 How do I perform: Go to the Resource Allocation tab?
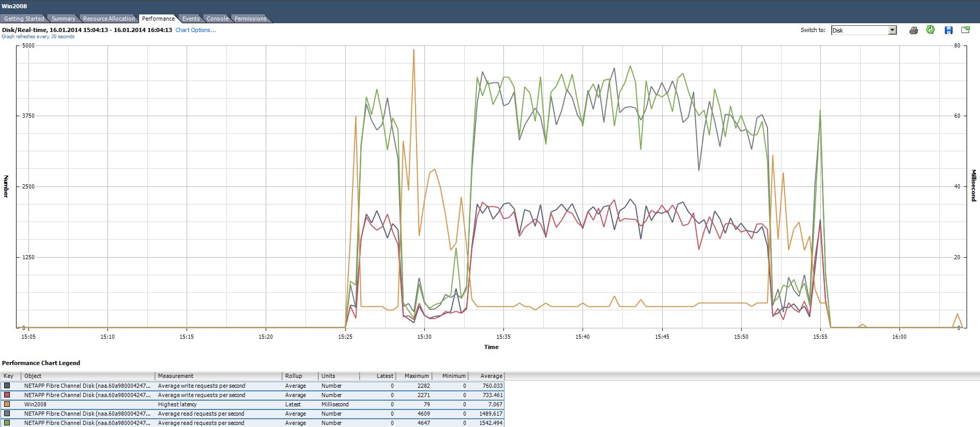coord(109,19)
